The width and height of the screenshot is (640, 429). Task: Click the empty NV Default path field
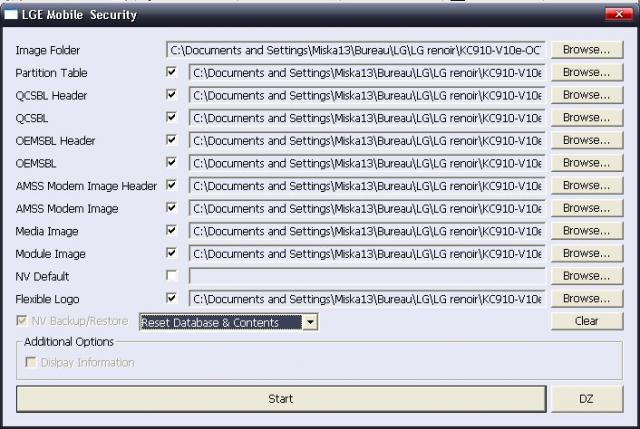(367, 276)
